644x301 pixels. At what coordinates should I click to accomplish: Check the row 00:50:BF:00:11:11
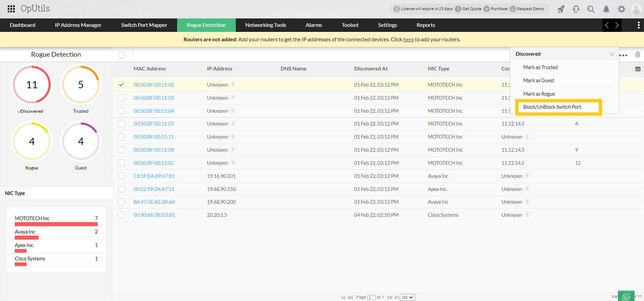click(121, 137)
